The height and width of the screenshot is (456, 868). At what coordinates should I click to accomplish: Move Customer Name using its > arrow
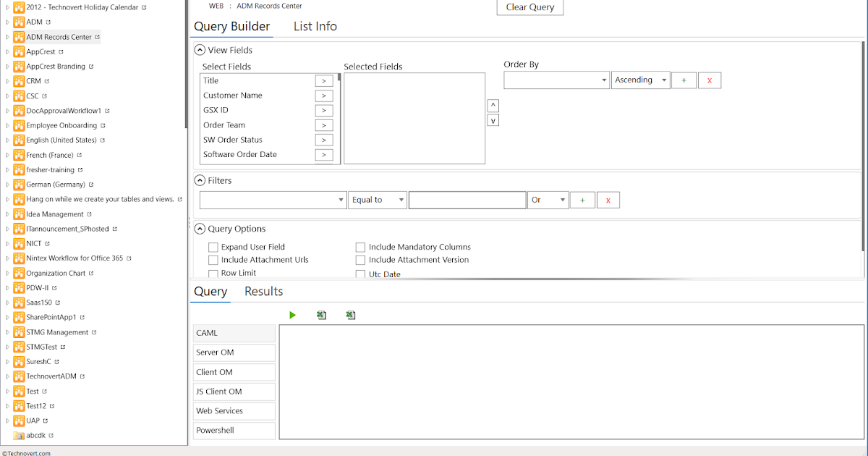pos(323,95)
